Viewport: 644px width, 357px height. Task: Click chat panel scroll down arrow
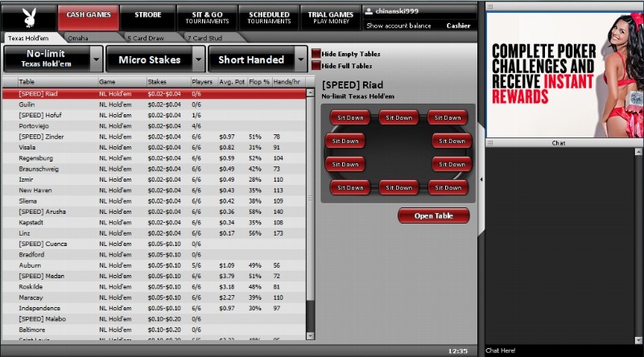(638, 340)
